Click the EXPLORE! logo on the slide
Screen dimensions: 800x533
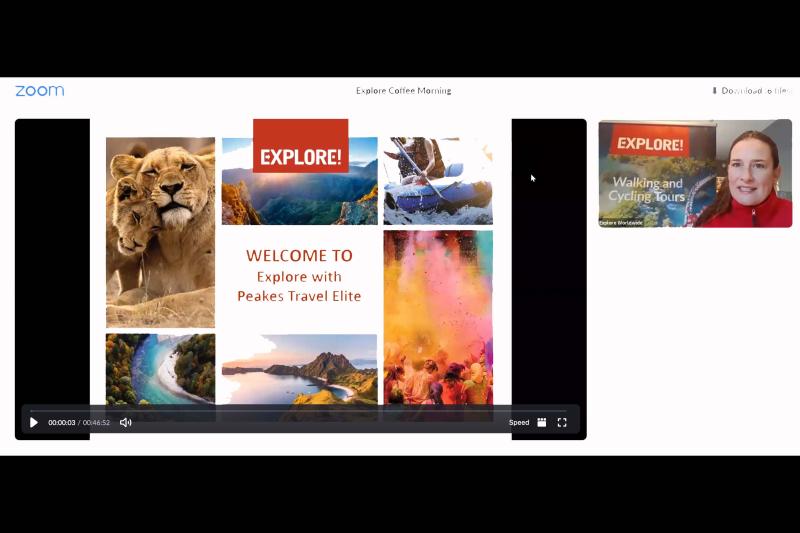[x=301, y=146]
